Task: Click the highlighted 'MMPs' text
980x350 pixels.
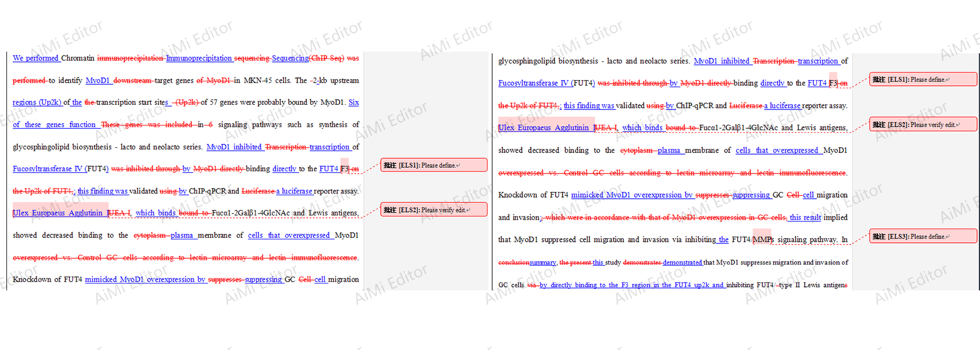Action: 763,239
